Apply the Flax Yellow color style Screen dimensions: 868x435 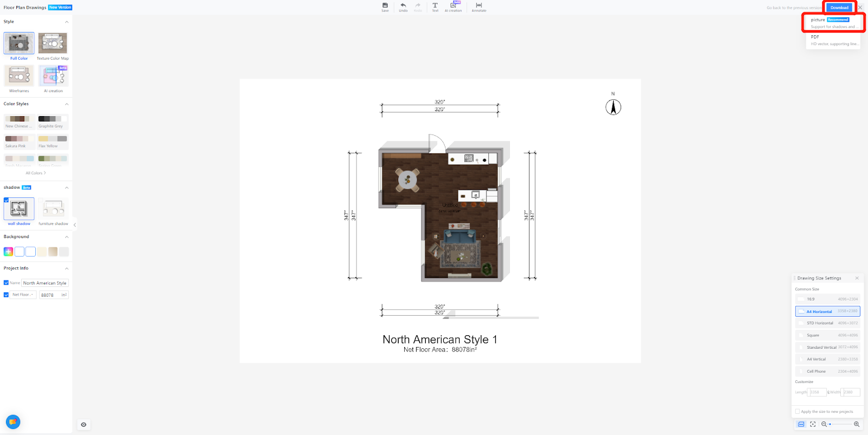pos(53,142)
